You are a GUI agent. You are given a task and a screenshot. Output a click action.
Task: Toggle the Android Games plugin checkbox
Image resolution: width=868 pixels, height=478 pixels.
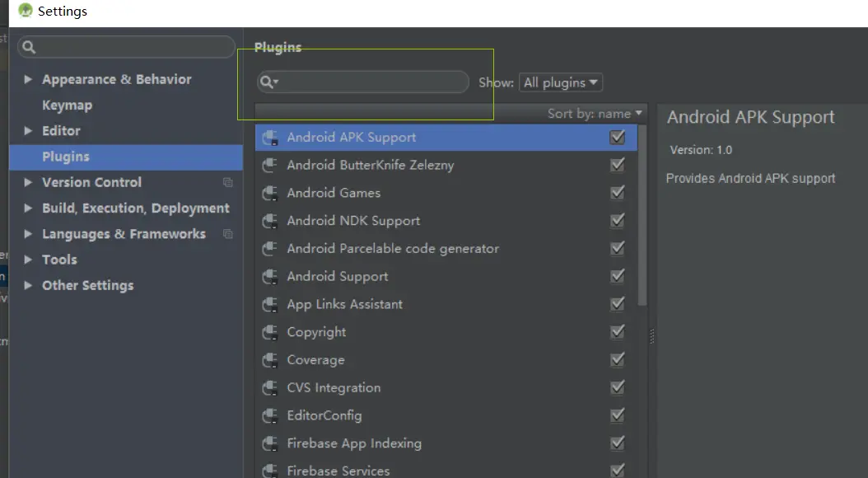coord(617,192)
